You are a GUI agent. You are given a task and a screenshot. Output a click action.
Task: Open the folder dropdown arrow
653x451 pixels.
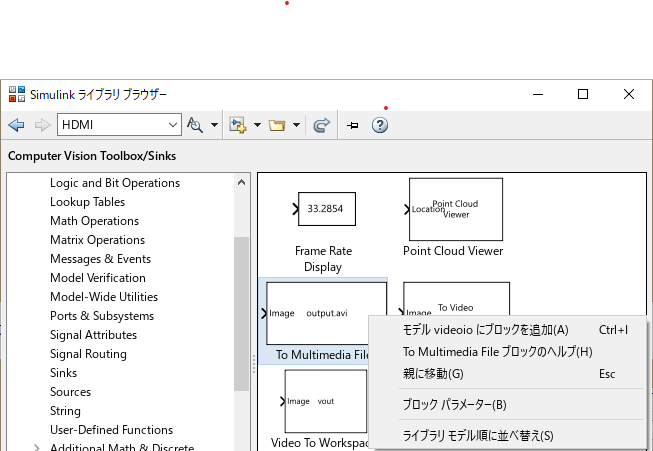tap(297, 125)
